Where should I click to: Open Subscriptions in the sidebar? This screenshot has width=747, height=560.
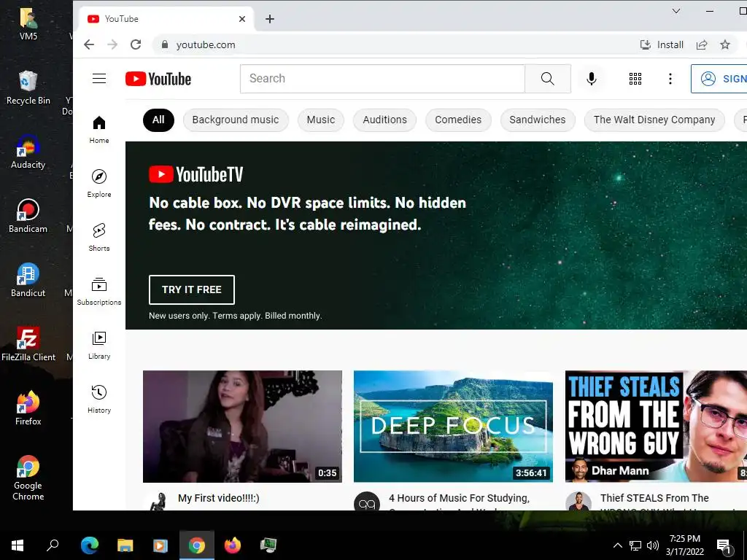[99, 291]
